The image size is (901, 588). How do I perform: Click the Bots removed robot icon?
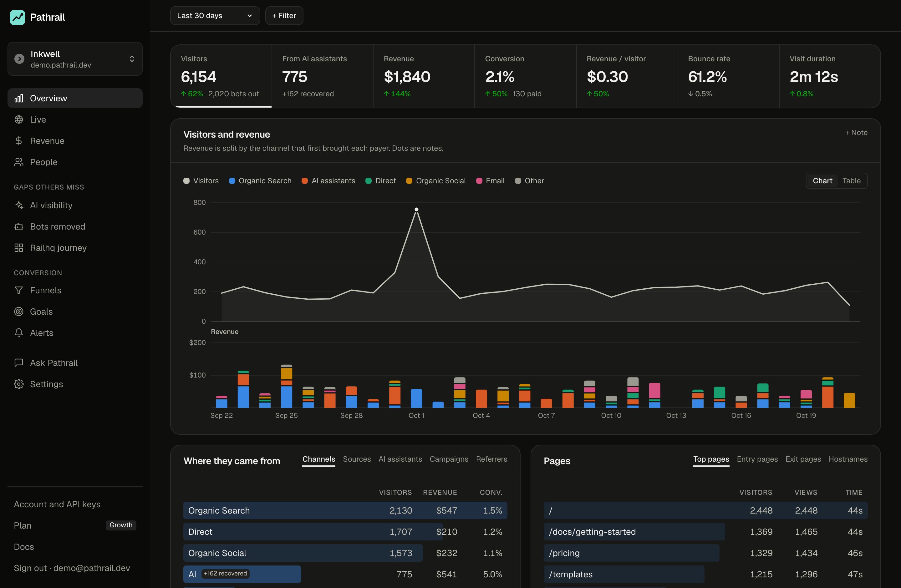tap(18, 227)
